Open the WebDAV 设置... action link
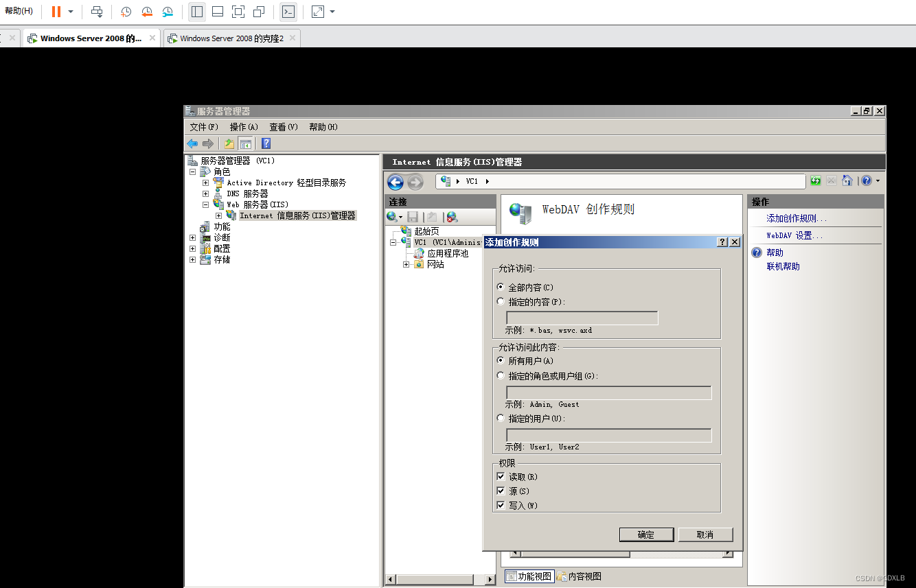The width and height of the screenshot is (916, 588). point(794,235)
